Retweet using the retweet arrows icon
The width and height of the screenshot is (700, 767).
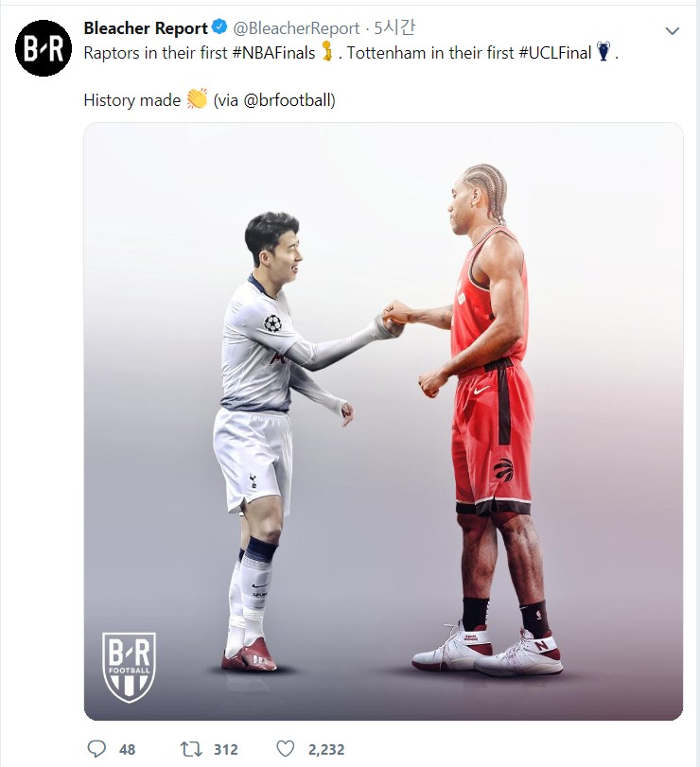(x=191, y=749)
